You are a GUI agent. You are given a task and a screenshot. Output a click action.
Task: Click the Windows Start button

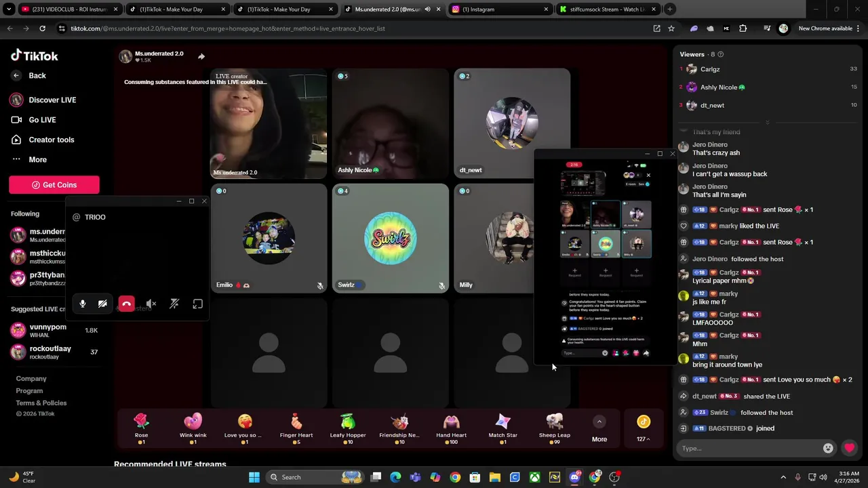[x=254, y=477]
